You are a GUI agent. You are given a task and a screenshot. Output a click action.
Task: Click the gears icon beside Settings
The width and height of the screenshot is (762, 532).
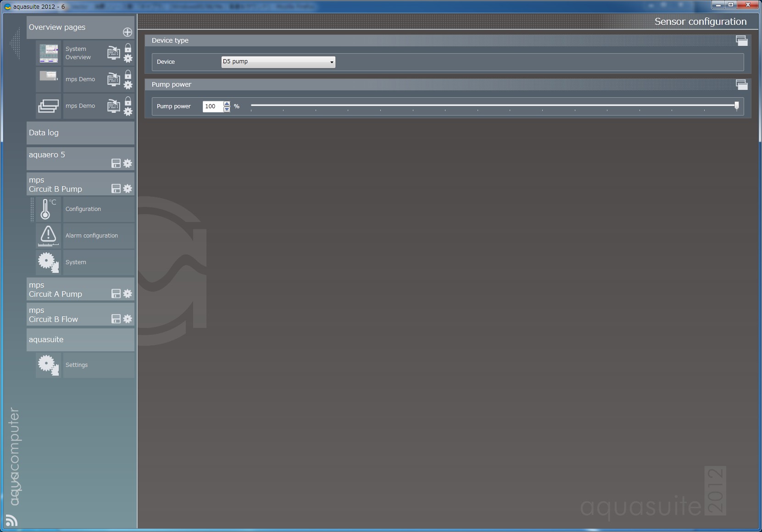click(x=48, y=365)
